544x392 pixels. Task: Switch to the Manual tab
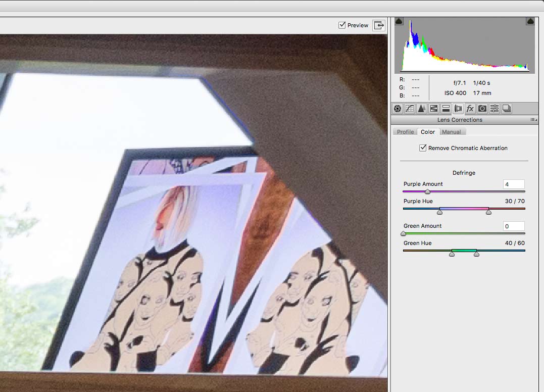(452, 132)
